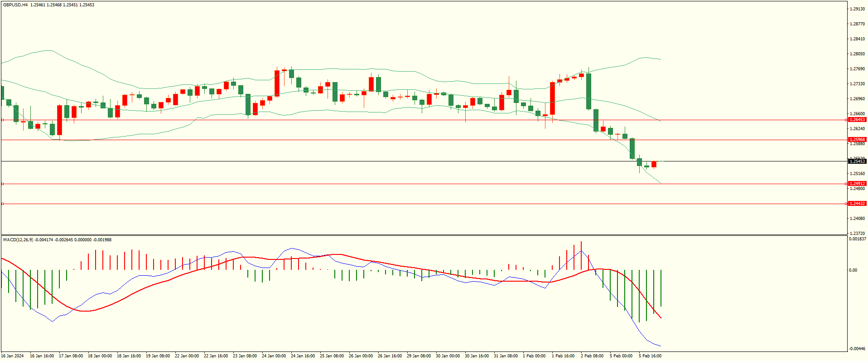Select left handle of 1.24912 horizontal line
Image resolution: width=868 pixels, height=361 pixels.
2,184
